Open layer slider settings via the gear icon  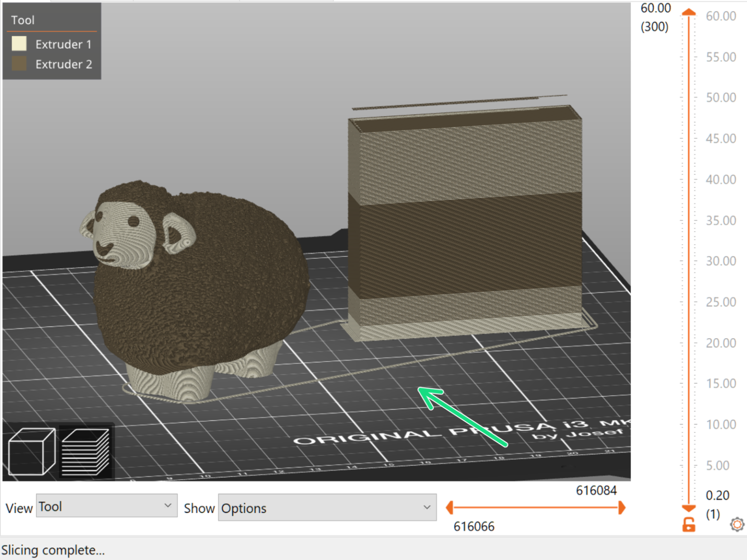pos(737,524)
